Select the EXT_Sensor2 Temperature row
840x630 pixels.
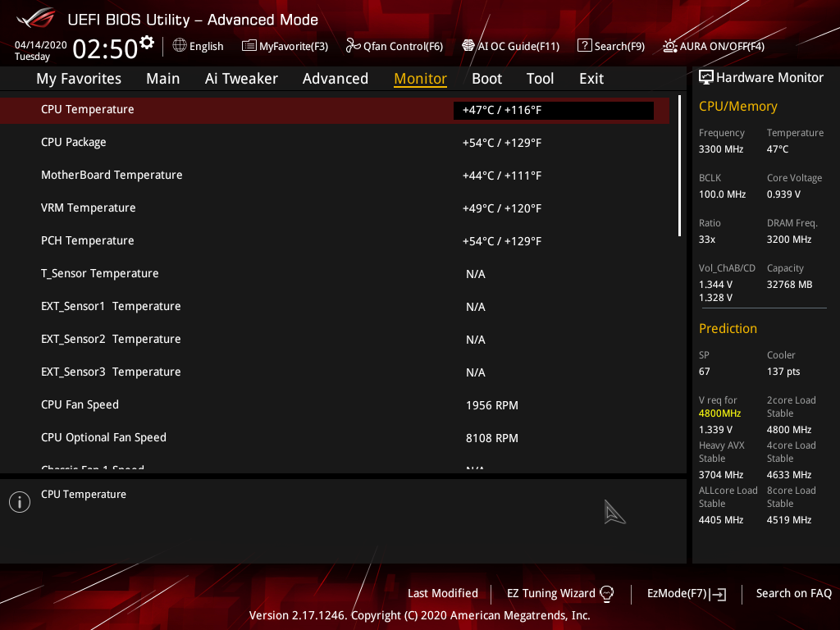click(x=335, y=340)
